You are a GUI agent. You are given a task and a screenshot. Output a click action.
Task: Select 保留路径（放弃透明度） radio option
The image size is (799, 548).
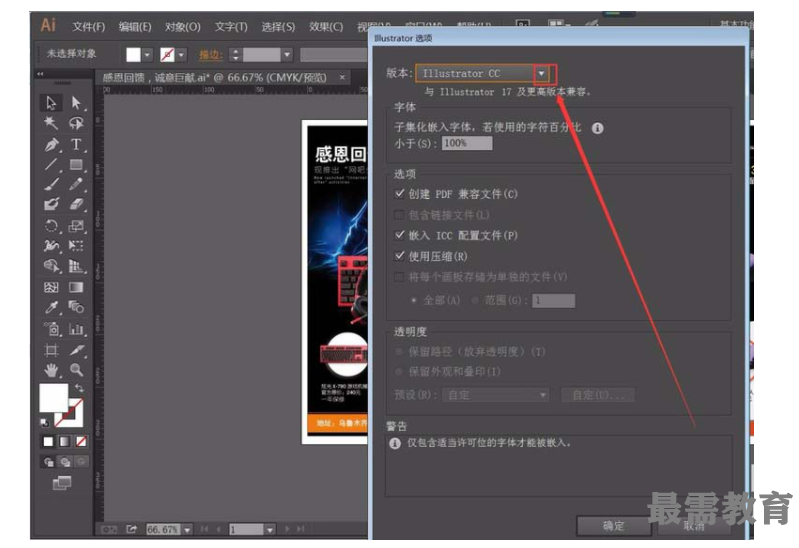(x=399, y=352)
